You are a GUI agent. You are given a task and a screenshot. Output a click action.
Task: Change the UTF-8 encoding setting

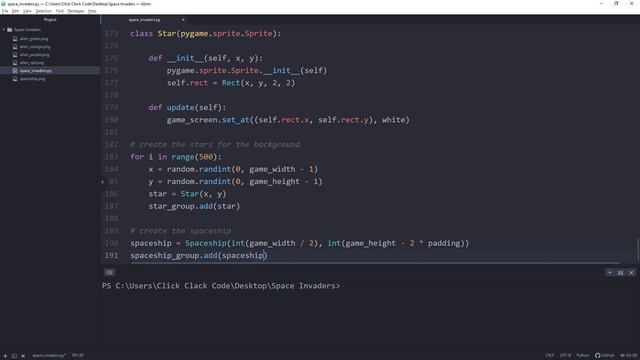coord(565,356)
